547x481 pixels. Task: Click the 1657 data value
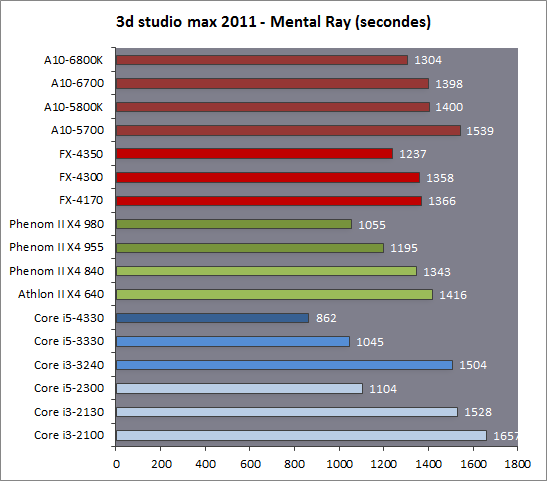click(x=505, y=436)
